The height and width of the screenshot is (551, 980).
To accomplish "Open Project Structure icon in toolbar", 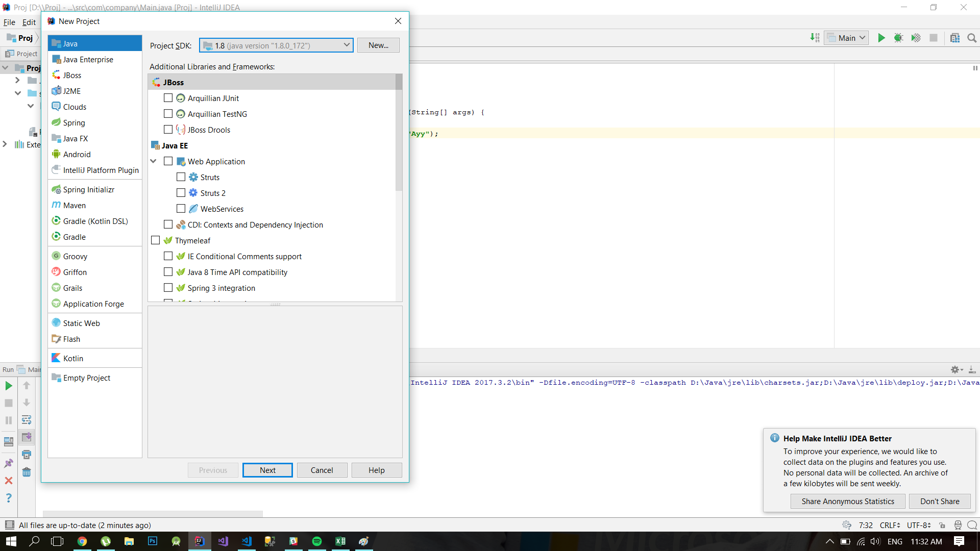I will coord(955,38).
